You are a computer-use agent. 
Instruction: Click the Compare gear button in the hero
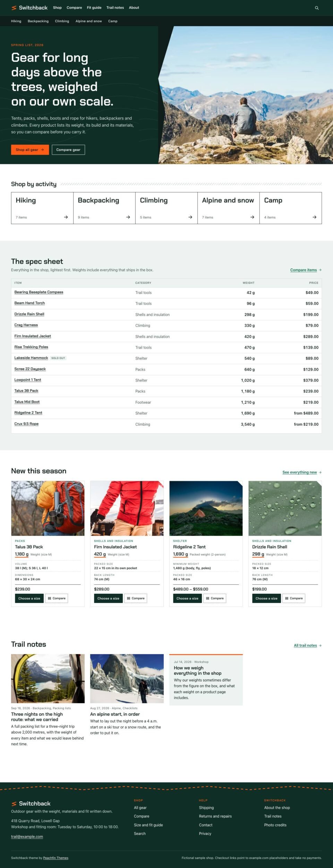pyautogui.click(x=68, y=150)
